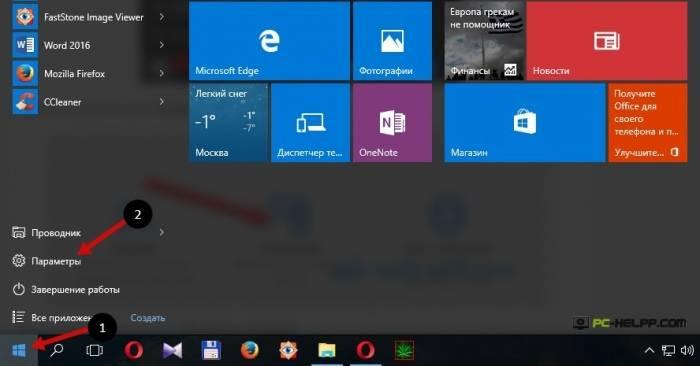Open the Москва weather tile

[229, 123]
